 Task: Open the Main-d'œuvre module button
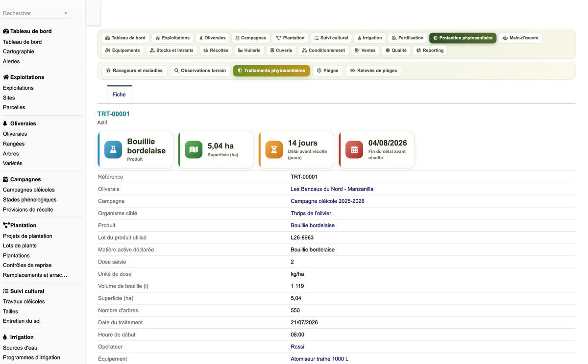tap(520, 38)
